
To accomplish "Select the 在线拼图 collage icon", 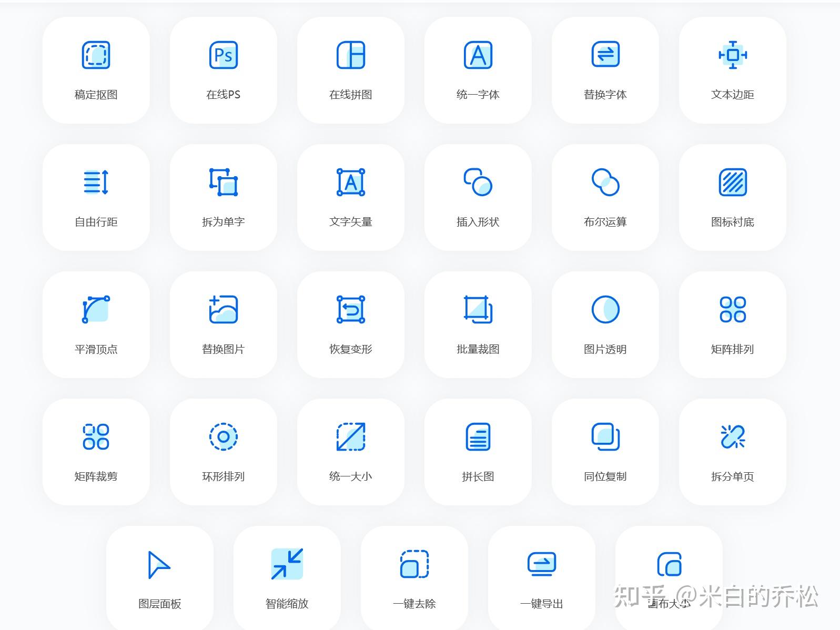I will (351, 55).
